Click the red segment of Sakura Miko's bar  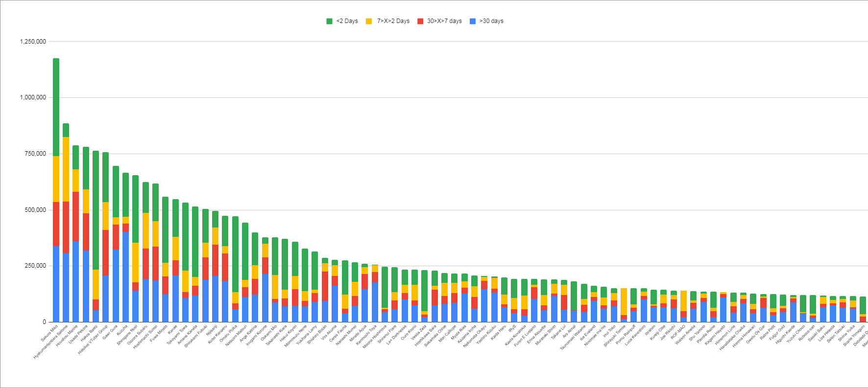pos(56,224)
